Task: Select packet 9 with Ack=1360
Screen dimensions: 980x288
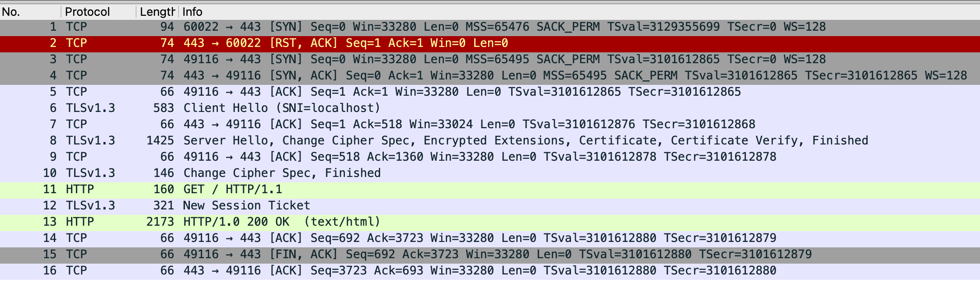Action: click(x=490, y=158)
